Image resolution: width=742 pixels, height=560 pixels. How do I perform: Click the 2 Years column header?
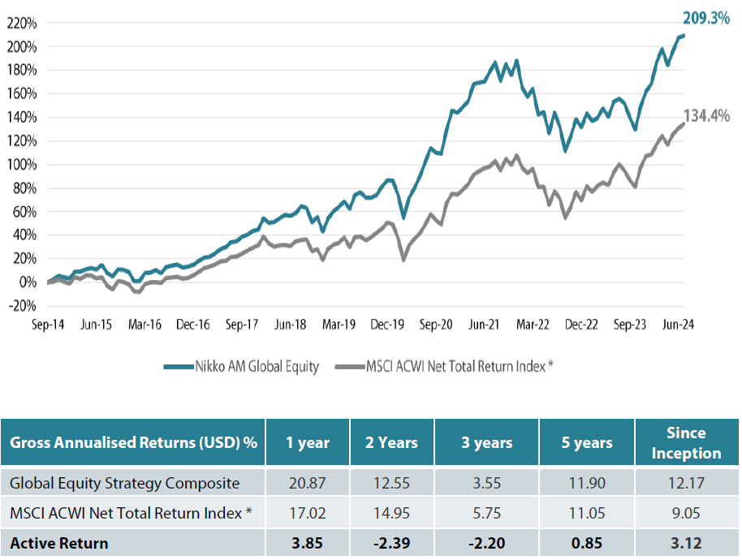click(392, 442)
